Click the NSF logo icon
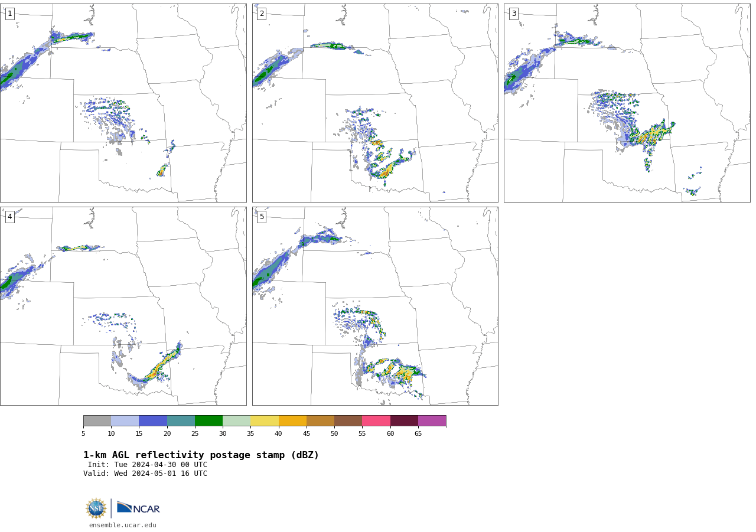This screenshot has width=756, height=532. [96, 508]
